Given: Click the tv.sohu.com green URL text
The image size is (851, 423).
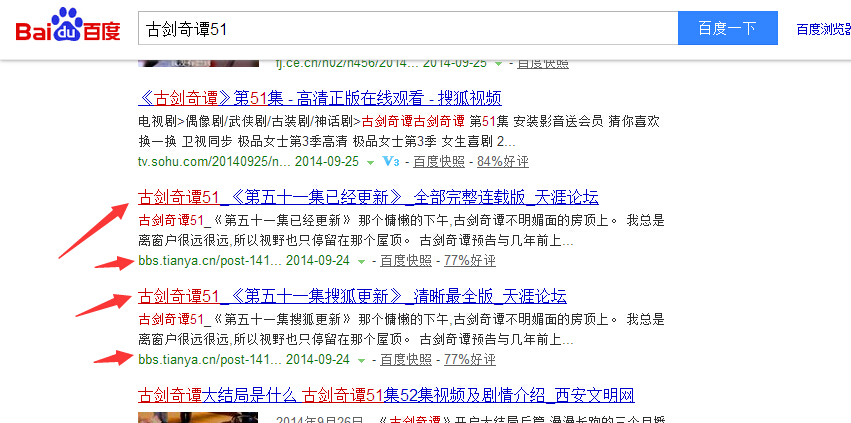Looking at the screenshot, I should (209, 161).
